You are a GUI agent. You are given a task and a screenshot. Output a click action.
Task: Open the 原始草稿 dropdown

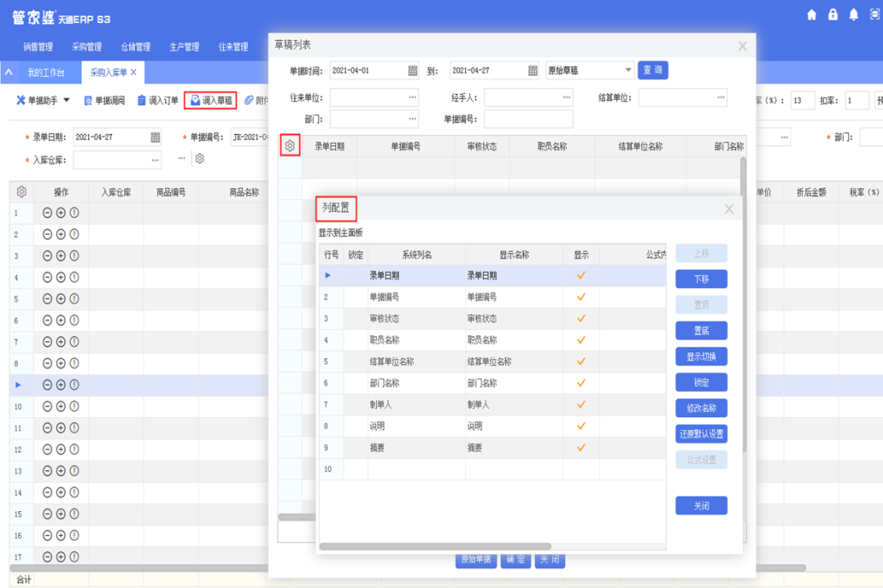pyautogui.click(x=628, y=70)
